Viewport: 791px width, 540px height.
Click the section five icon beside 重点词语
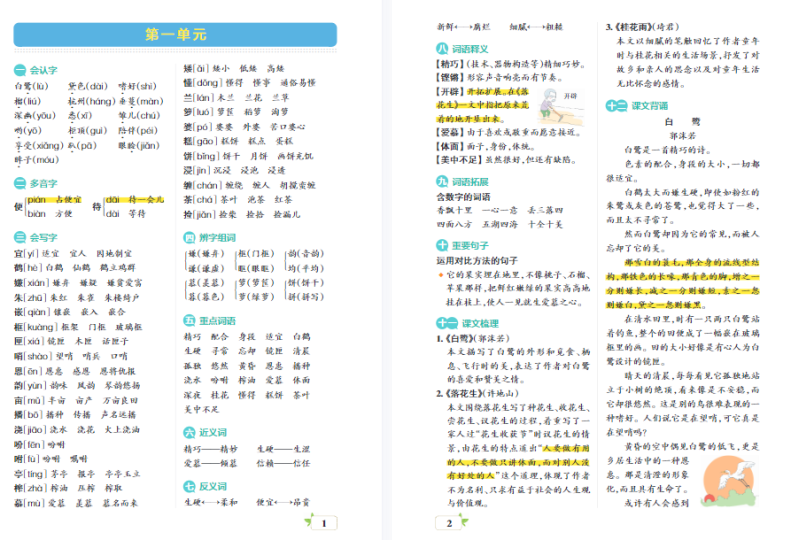[189, 320]
